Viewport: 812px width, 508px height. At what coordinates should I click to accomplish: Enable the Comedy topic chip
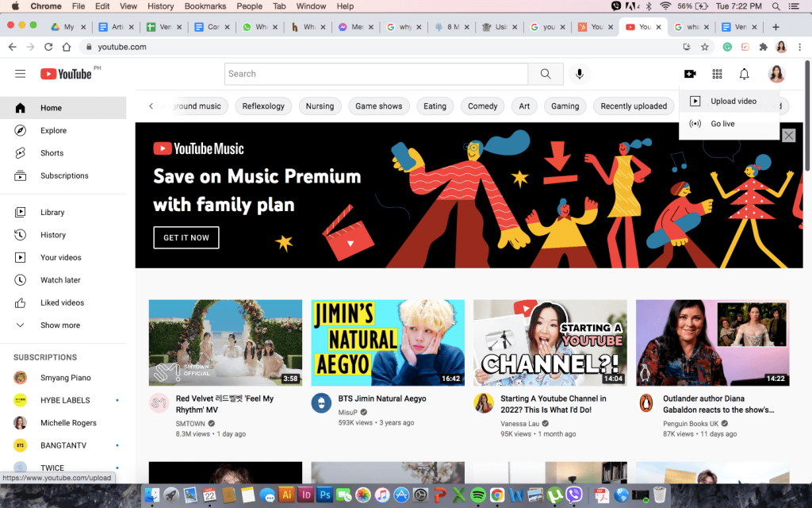482,106
